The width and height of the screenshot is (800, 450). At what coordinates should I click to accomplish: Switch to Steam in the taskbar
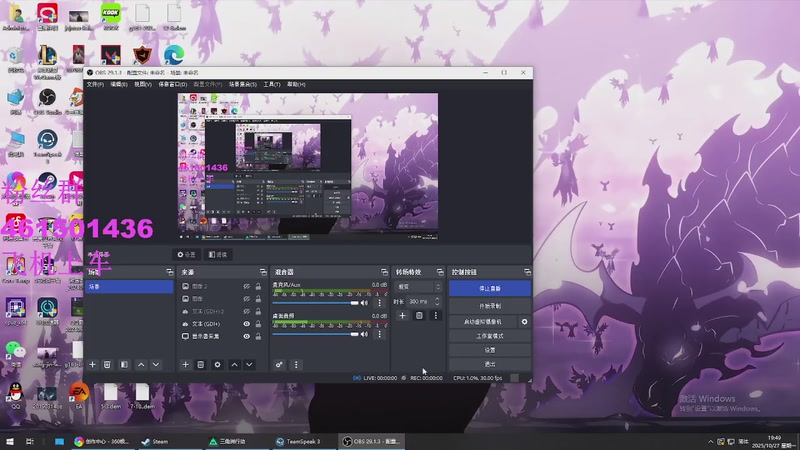coord(168,442)
